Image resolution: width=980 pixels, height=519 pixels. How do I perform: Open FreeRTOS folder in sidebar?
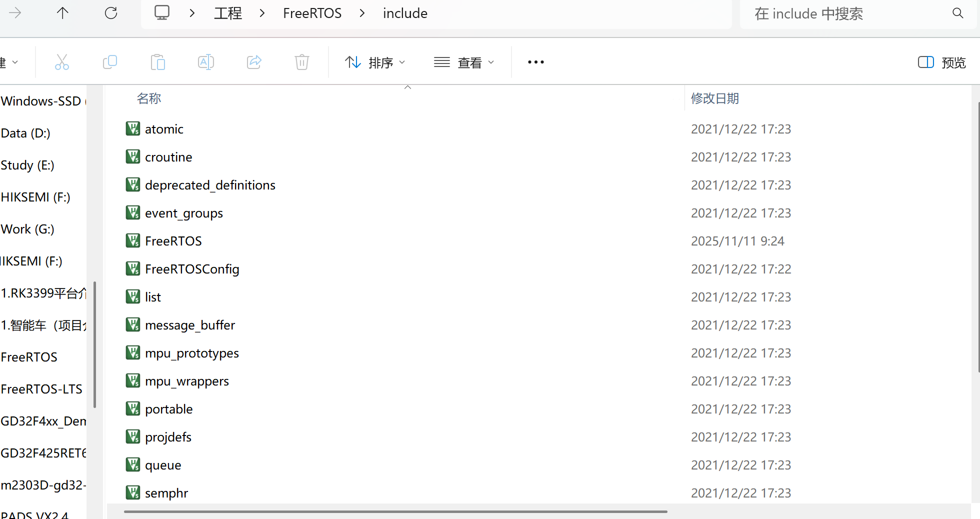pyautogui.click(x=29, y=357)
